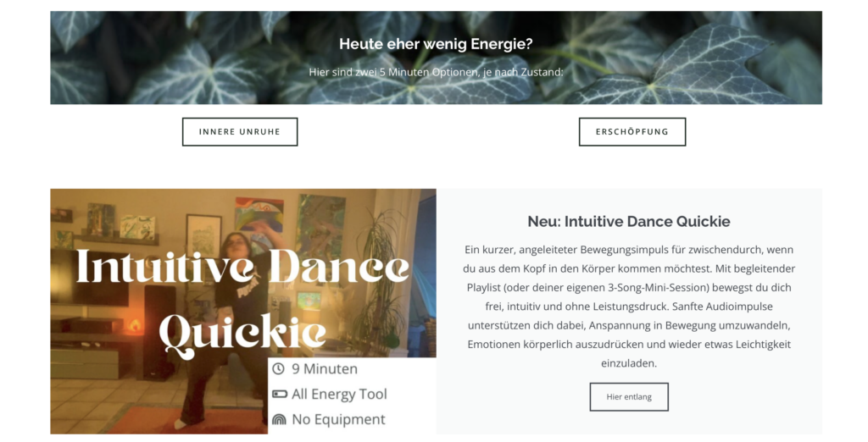Select the Neu: Intuitive Dance Quickie heading
The image size is (868, 442).
tap(629, 221)
